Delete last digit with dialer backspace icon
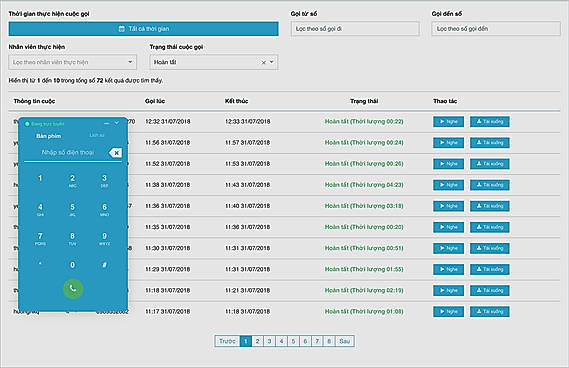Screen dimensions: 569x368 click(115, 153)
